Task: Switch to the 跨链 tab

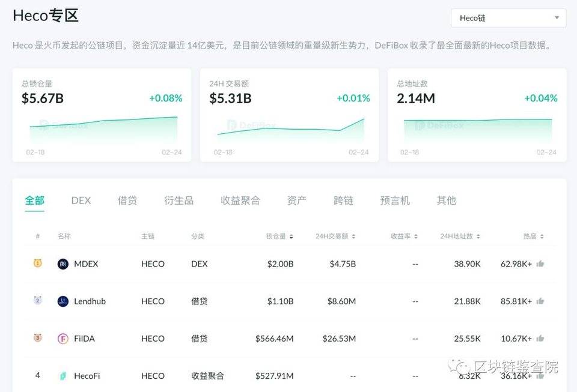Action: point(343,201)
